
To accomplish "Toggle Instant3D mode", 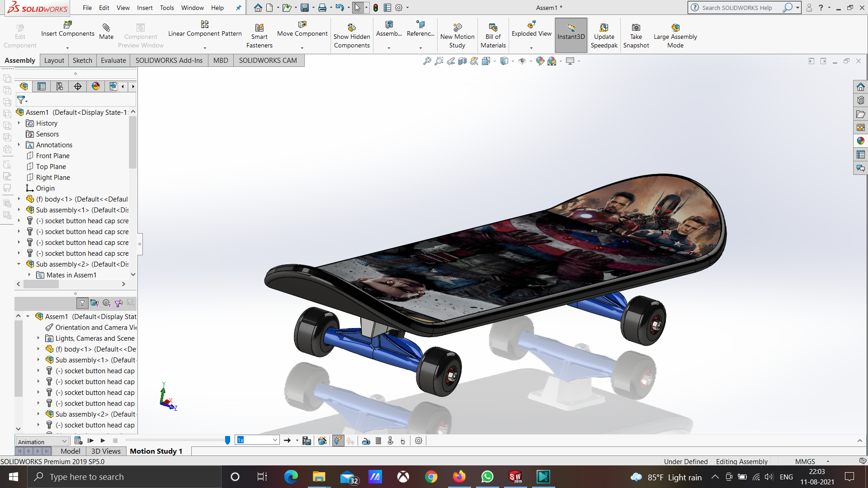I will coord(571,36).
